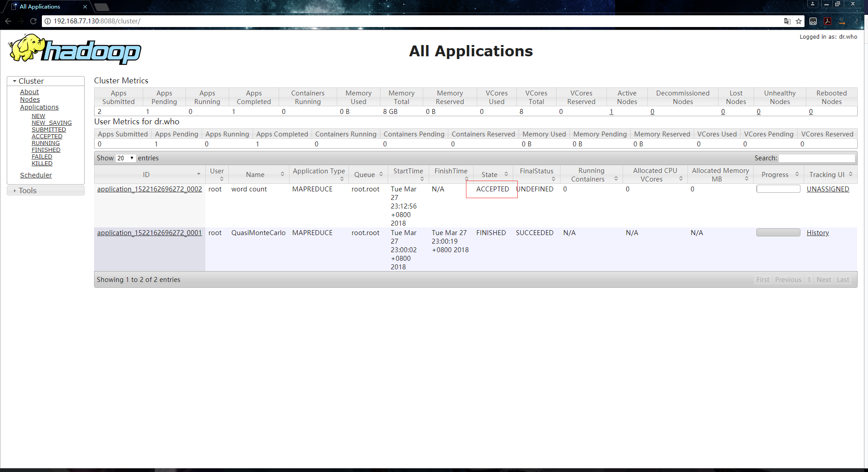868x472 pixels.
Task: Open application_1522162696272_0001 details
Action: (x=149, y=233)
